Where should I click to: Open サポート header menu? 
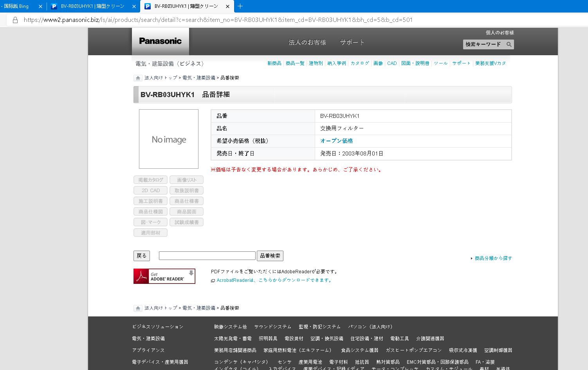(x=352, y=42)
